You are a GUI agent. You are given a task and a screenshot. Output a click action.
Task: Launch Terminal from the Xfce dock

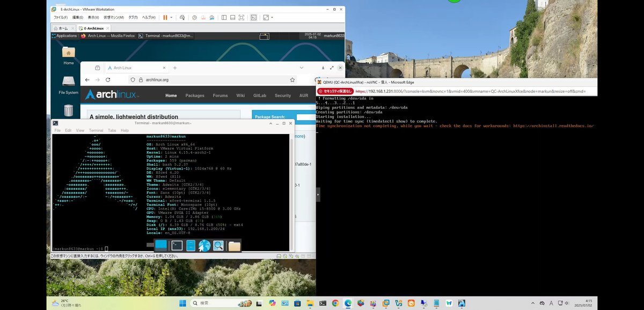tap(177, 246)
